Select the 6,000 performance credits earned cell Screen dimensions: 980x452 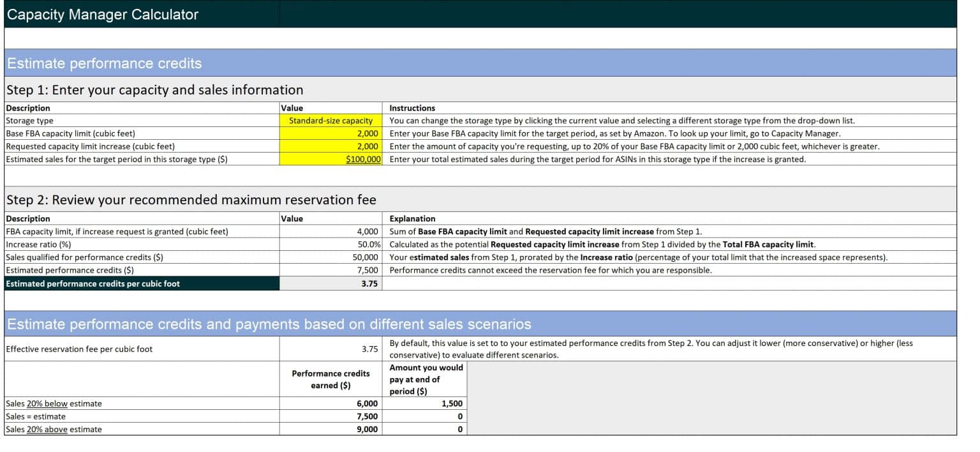pos(330,403)
